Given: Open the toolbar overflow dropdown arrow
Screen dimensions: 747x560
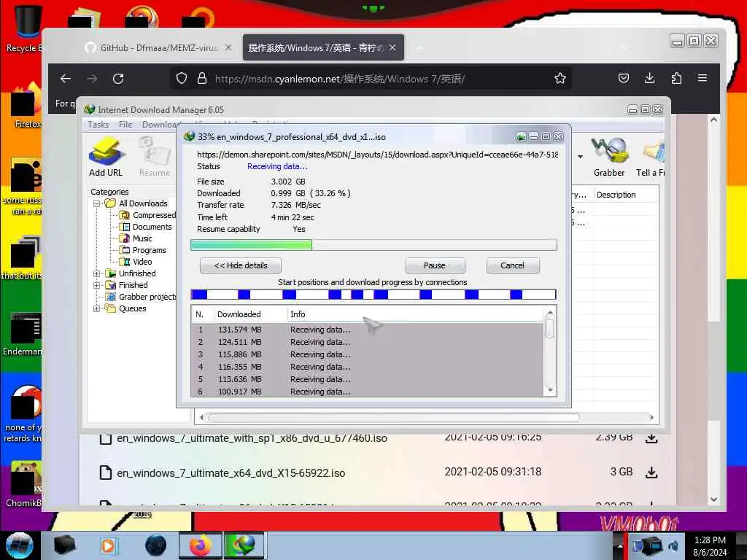Looking at the screenshot, I should tap(580, 157).
